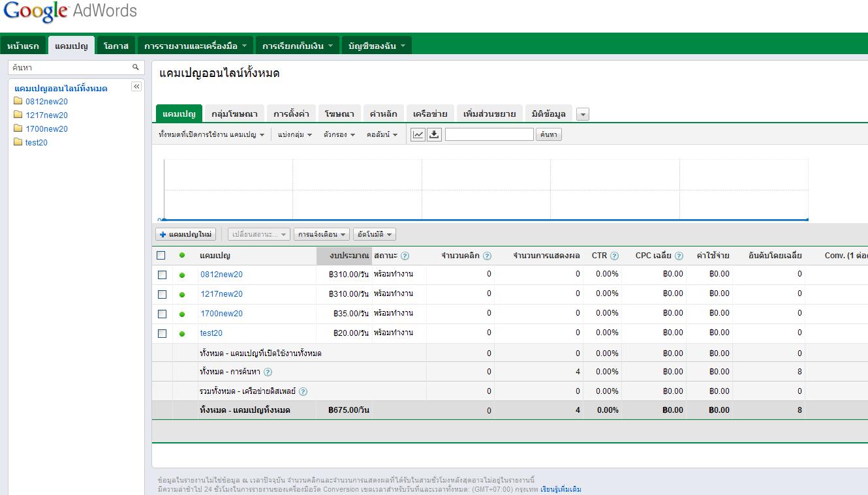Viewport: 868px width, 495px height.
Task: Click the green status dot for 1700new20
Action: tap(182, 314)
